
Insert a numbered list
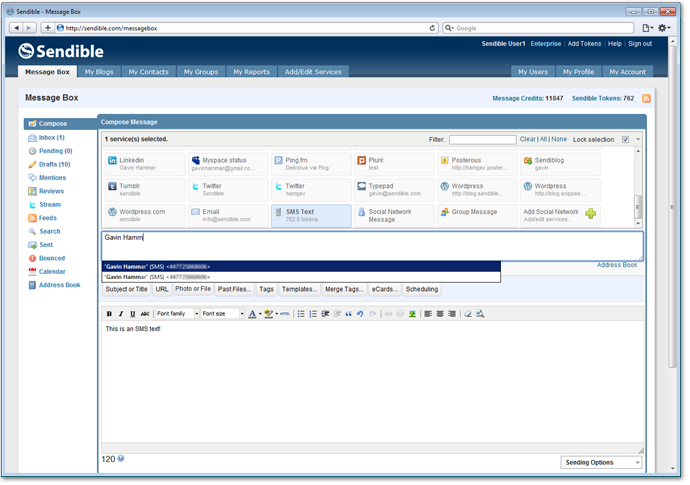313,315
